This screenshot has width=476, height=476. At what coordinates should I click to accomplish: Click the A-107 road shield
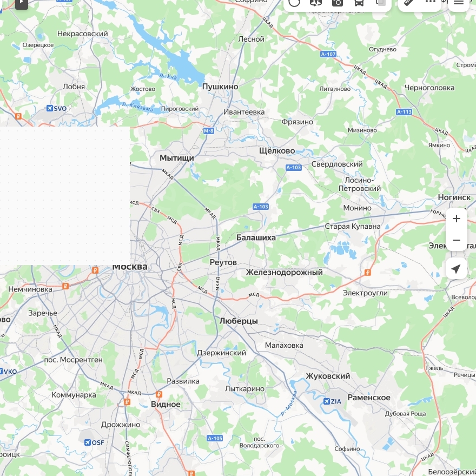click(x=328, y=54)
